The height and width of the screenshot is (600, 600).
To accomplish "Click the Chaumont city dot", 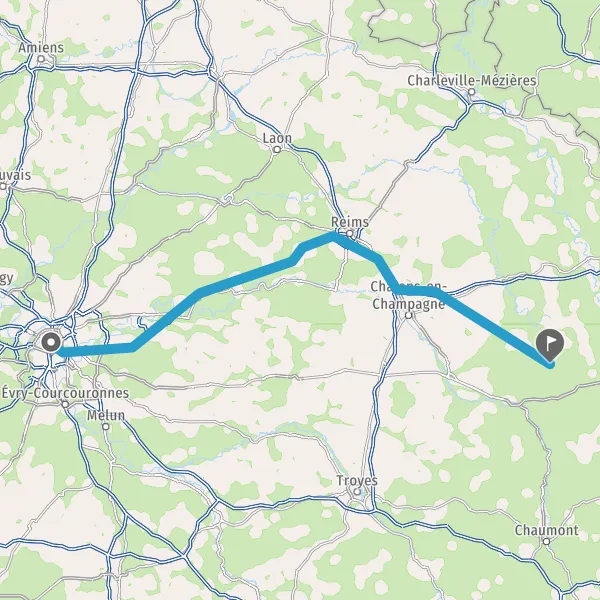I will click(547, 541).
